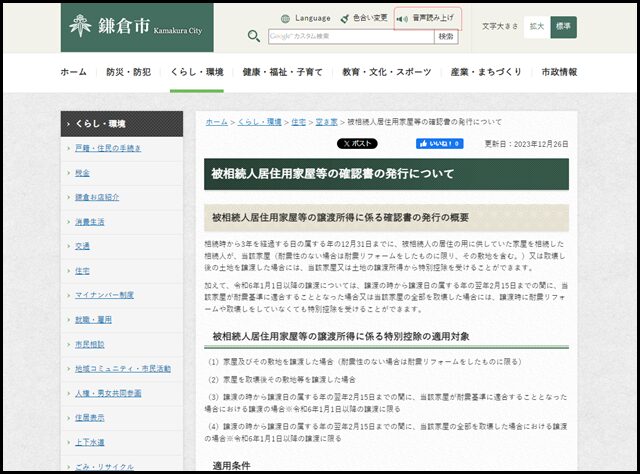Open 上下水道 sidebar link
Viewport: 640px width, 474px height.
point(89,442)
